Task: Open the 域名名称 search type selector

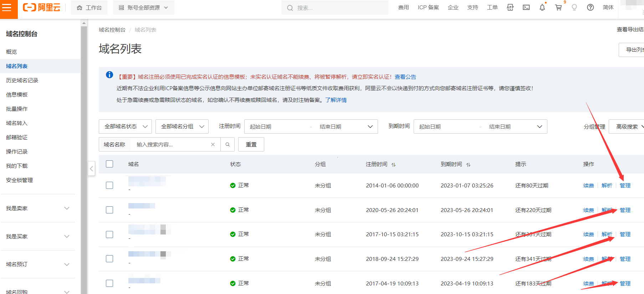Action: (114, 144)
